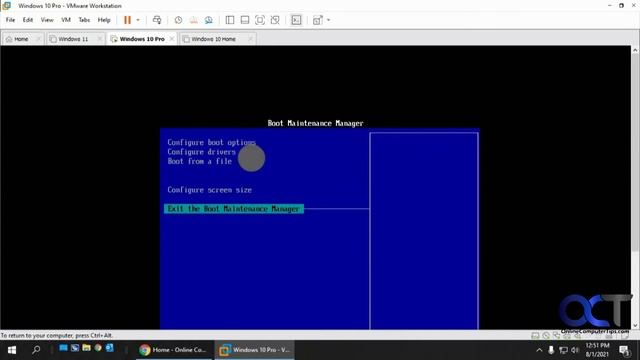
Task: Click the vertical scrollbar down arrow of VM view
Action: (x=635, y=325)
